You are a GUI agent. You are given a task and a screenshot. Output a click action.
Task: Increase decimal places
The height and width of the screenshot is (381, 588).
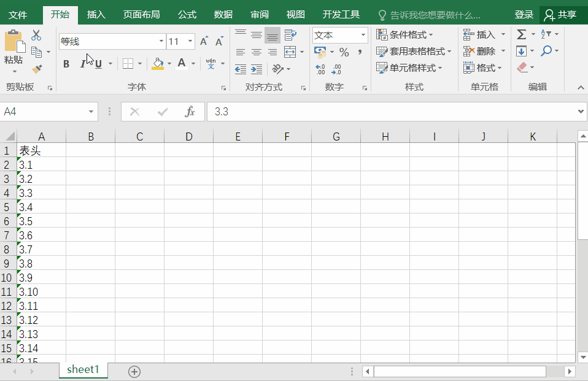(x=320, y=69)
